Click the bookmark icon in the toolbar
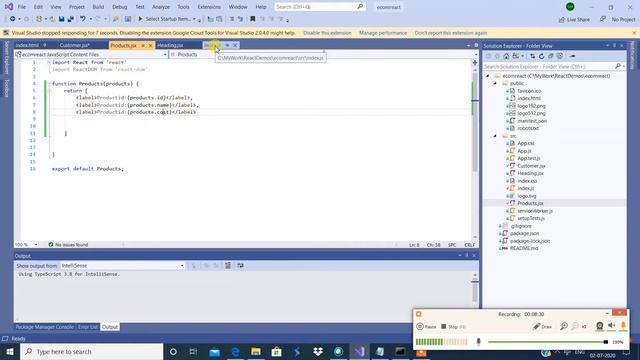This screenshot has height=360, width=640. point(253,19)
